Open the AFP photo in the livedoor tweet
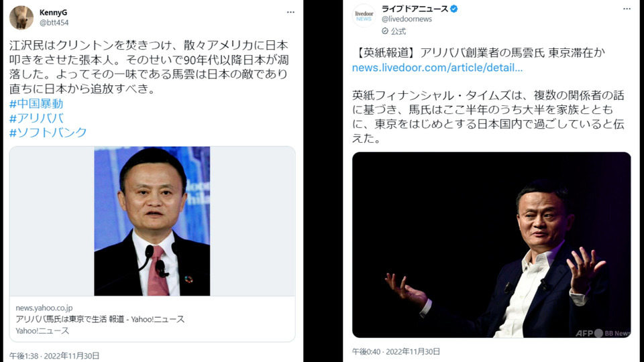Image resolution: width=644 pixels, height=362 pixels. pos(491,245)
